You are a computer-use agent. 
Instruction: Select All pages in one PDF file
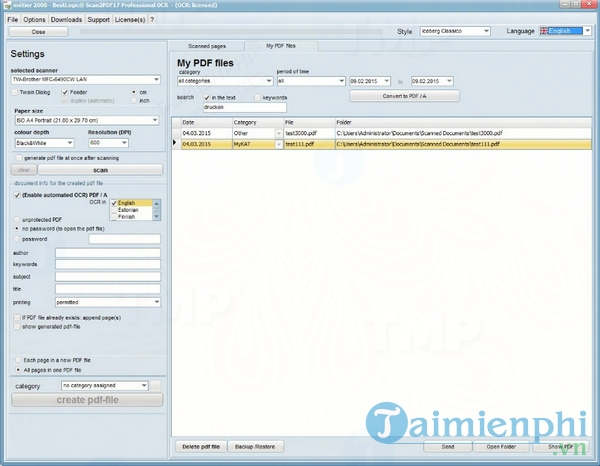click(18, 370)
